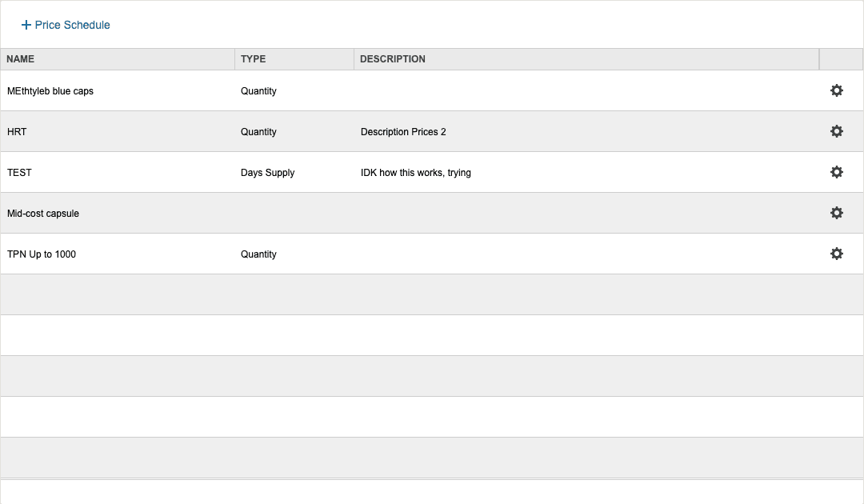Click the Days Supply type cell
The width and height of the screenshot is (864, 504).
(x=267, y=173)
